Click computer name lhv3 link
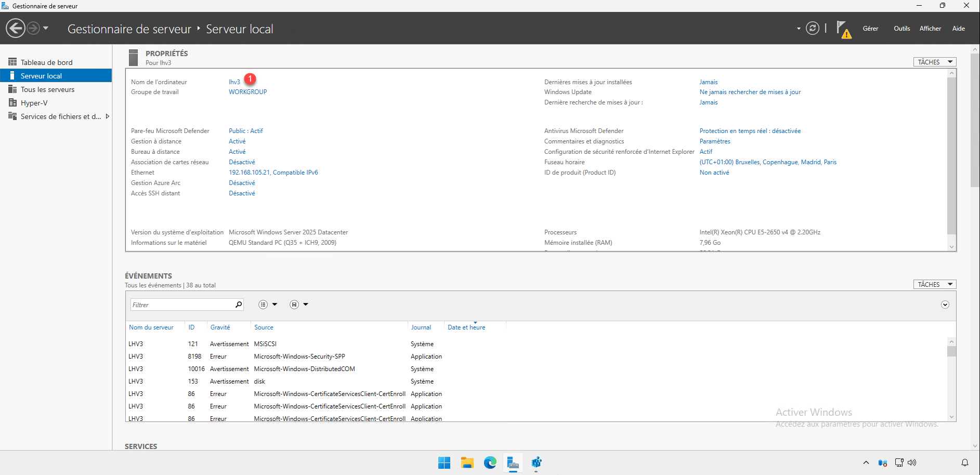Screen dimensions: 980x475 (234, 82)
